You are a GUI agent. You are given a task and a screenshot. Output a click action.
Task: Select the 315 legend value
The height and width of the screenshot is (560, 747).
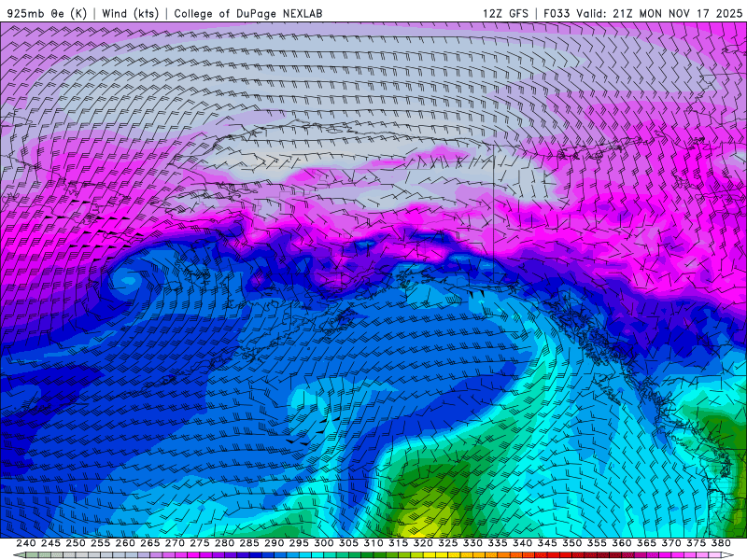tap(399, 543)
